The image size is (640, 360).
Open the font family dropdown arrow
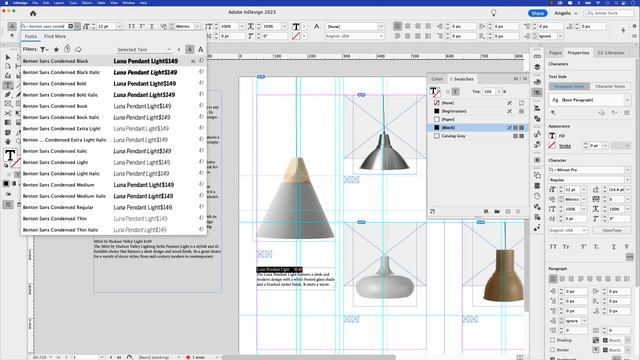coord(78,26)
